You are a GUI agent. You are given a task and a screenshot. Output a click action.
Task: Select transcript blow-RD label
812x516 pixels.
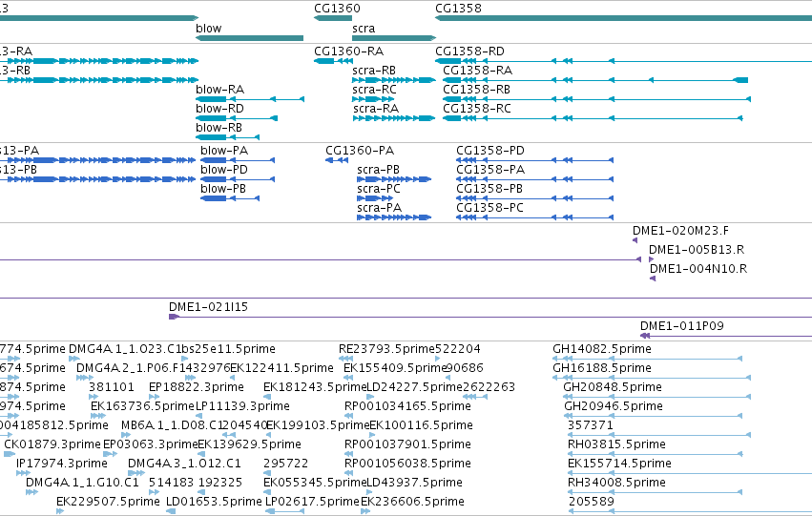click(x=219, y=109)
